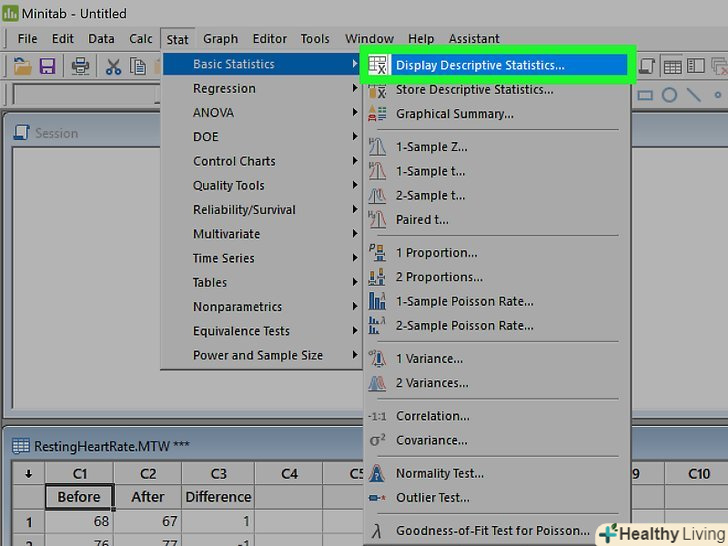728x546 pixels.
Task: Select Basic Statistics menu entry
Action: [x=262, y=64]
